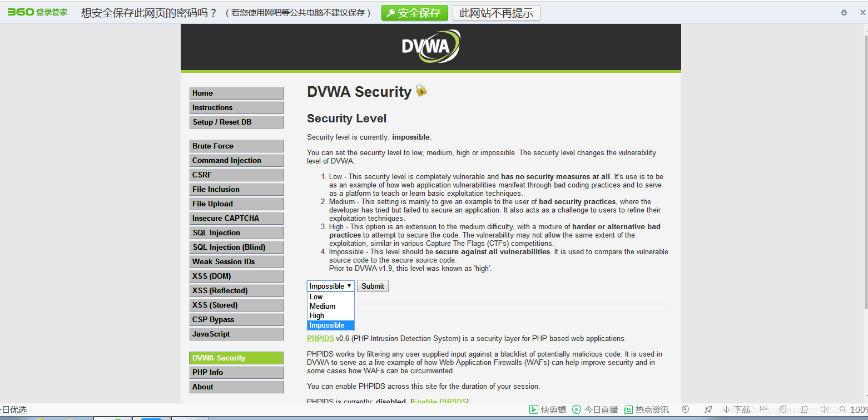Viewport: 868px width, 420px height.
Task: Open the PHP Info page
Action: [236, 372]
